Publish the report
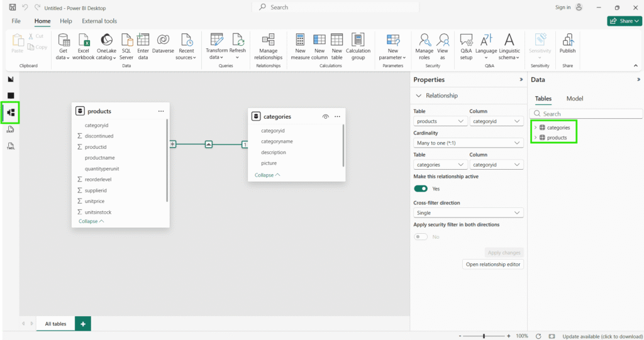The image size is (644, 340). pyautogui.click(x=568, y=44)
